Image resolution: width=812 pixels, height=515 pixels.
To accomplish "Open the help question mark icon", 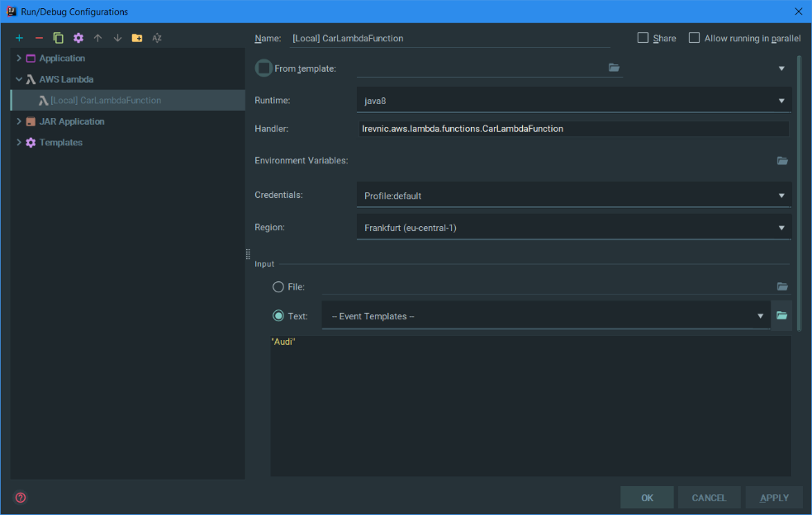I will (21, 498).
